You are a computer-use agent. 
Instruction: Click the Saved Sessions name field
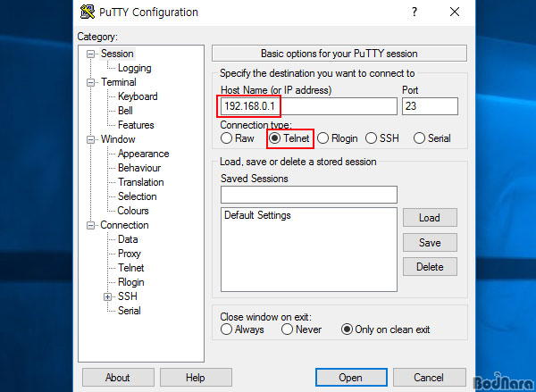pos(309,195)
